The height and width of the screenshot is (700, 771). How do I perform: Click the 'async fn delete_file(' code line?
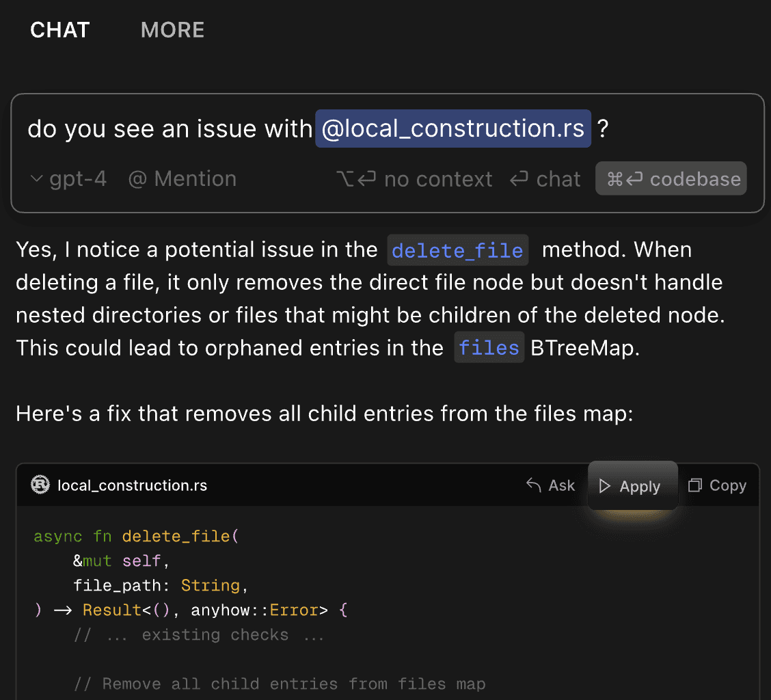tap(136, 536)
